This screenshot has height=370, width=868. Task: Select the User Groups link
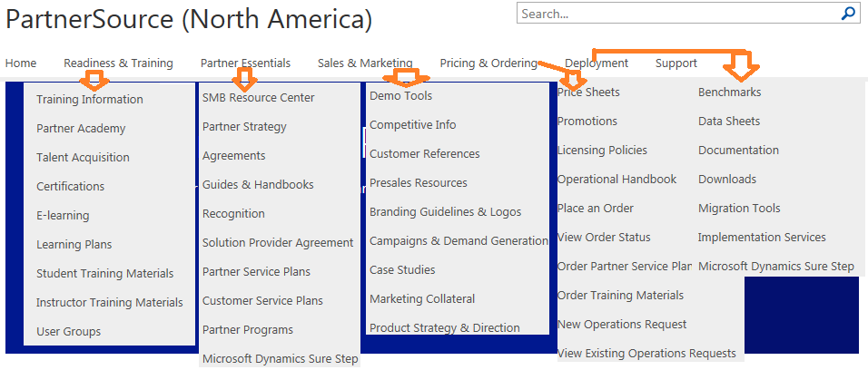[x=69, y=331]
